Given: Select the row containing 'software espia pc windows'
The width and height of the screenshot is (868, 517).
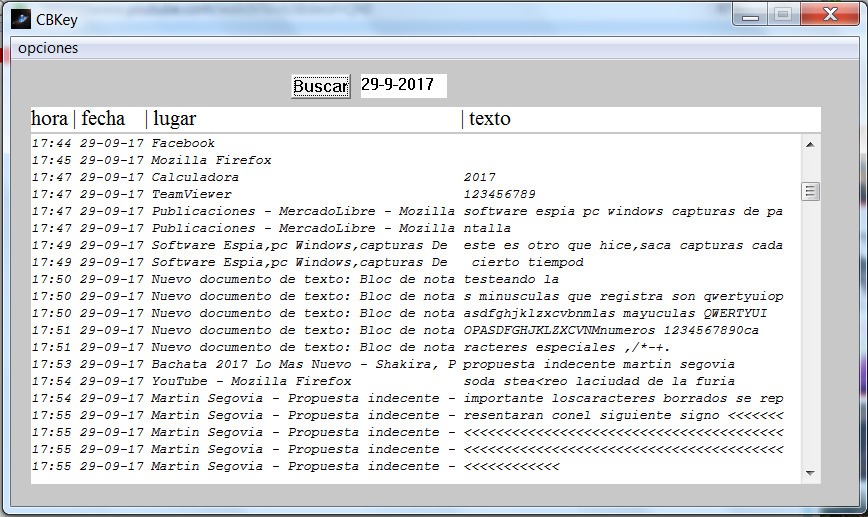Looking at the screenshot, I should click(x=416, y=211).
